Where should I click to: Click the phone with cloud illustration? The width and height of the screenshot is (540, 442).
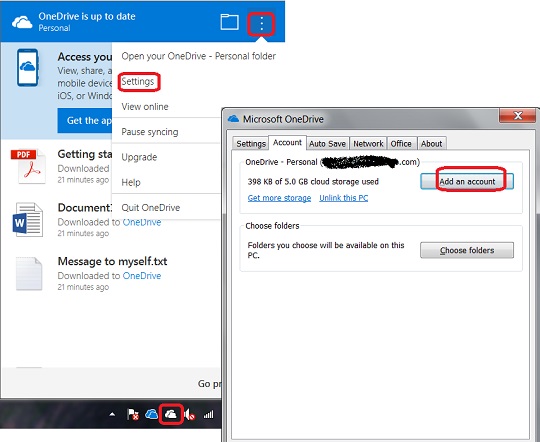click(x=28, y=68)
